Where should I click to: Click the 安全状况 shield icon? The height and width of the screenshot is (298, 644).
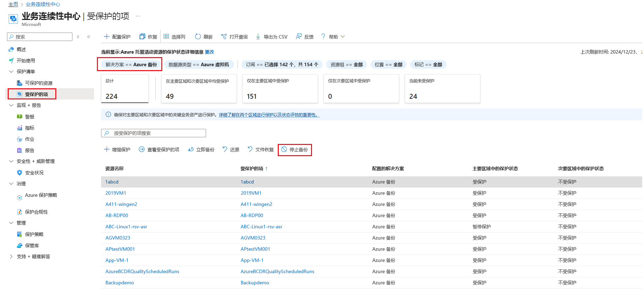[20, 173]
